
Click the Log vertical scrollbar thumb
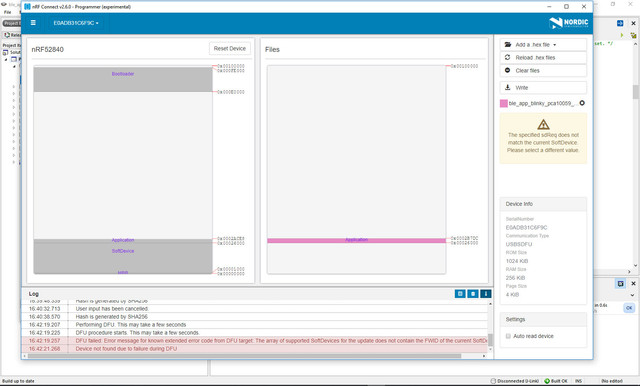point(490,340)
